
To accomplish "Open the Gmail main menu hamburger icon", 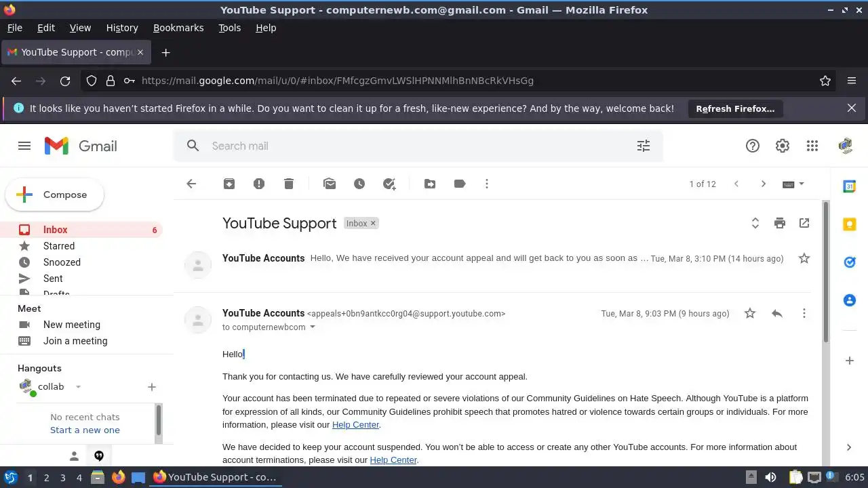I will [24, 146].
